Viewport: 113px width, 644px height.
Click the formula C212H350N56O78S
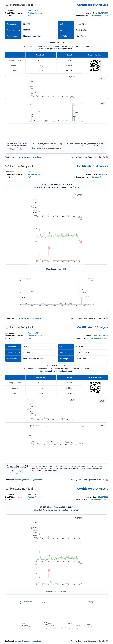click(83, 353)
